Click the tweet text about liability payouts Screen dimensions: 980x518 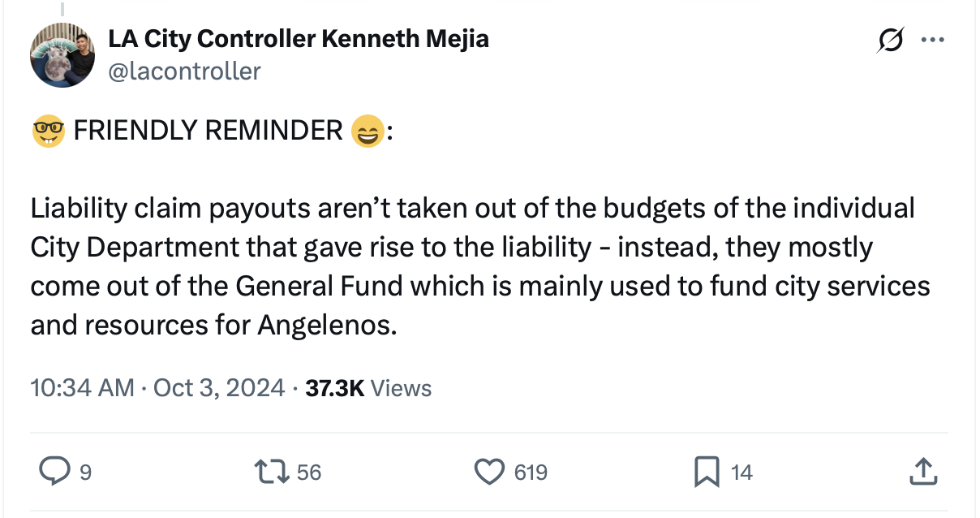[x=479, y=265]
